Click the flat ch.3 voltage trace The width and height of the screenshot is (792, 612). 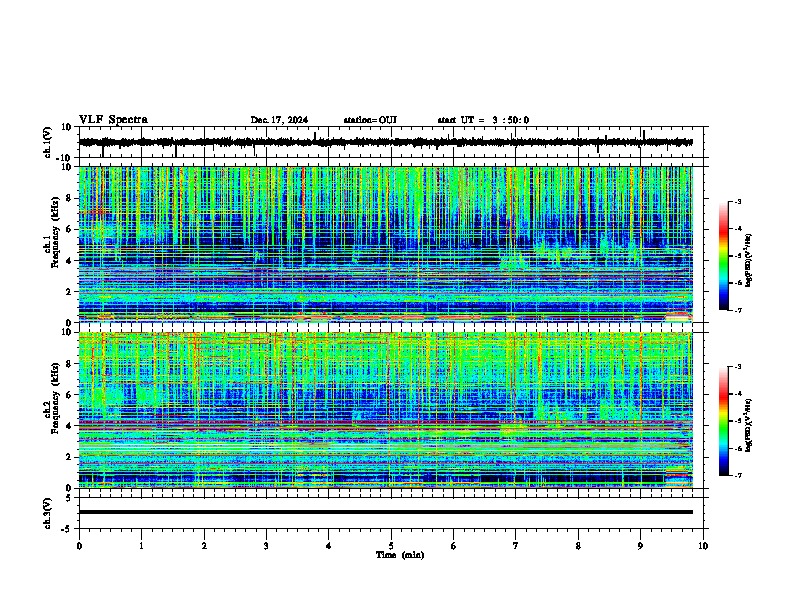pyautogui.click(x=386, y=512)
